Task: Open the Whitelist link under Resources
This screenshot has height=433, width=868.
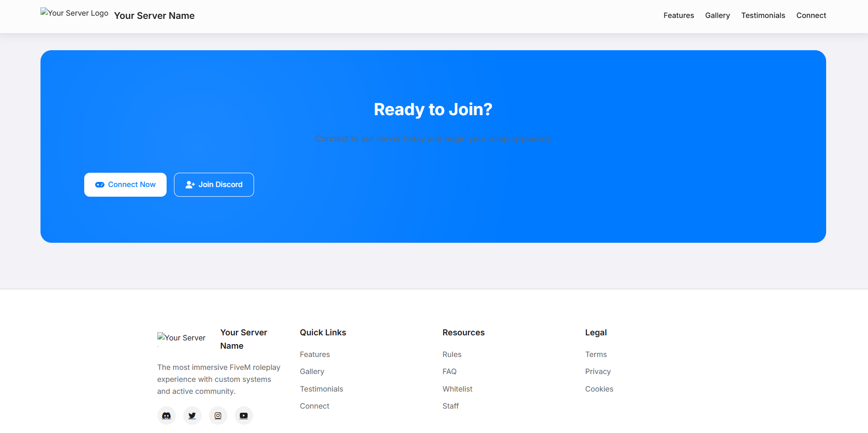Action: 457,389
